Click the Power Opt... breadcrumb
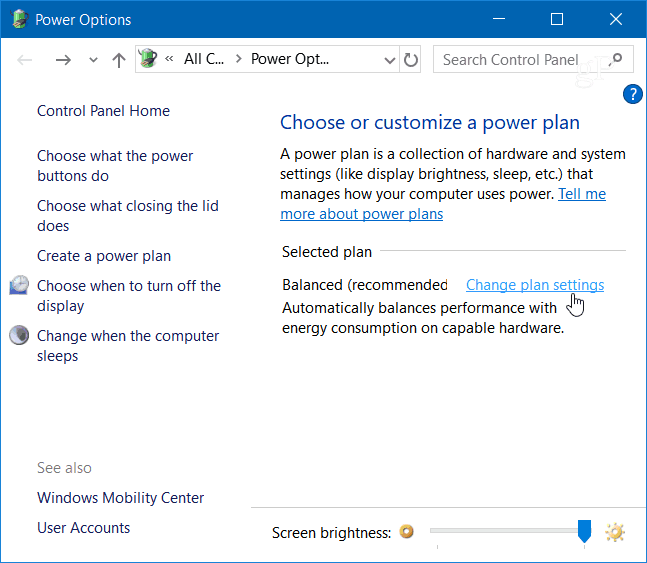The image size is (647, 563). coord(290,59)
